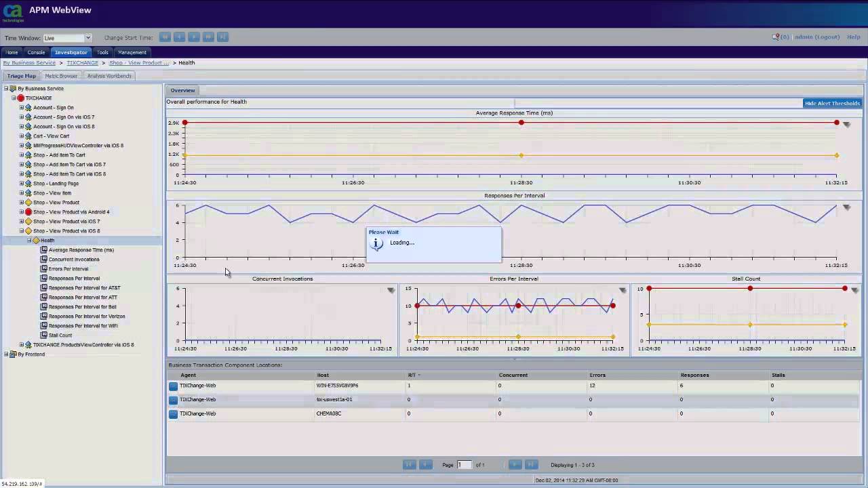Open the Management tab
868x488 pixels.
coord(132,52)
